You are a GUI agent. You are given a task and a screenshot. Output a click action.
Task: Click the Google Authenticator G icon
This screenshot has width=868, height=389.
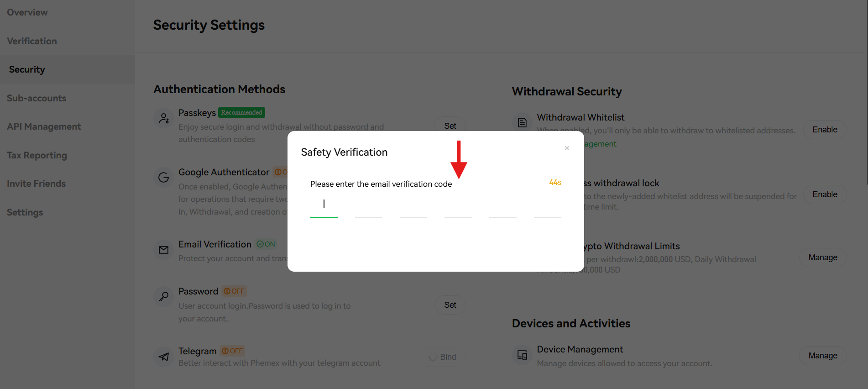click(x=163, y=177)
